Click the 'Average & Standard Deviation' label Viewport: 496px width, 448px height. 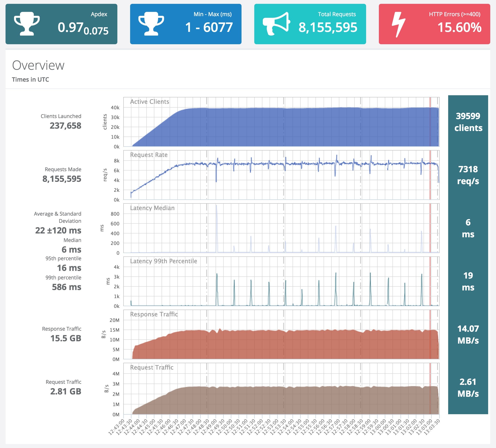(58, 217)
